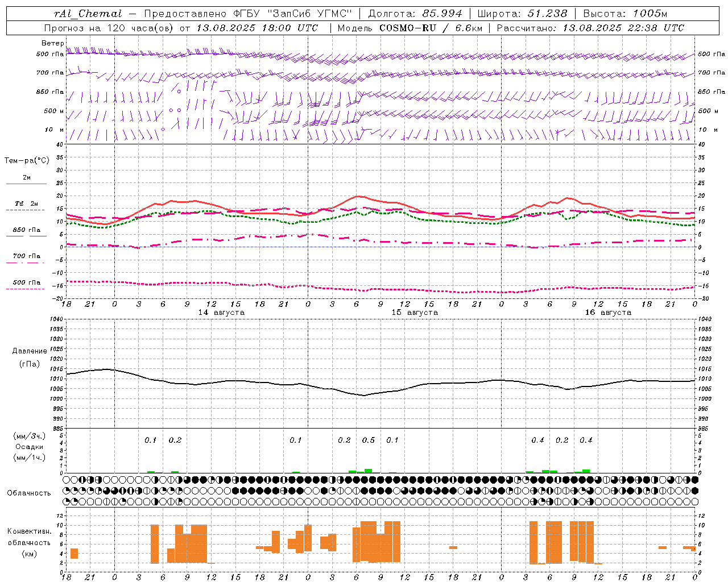Click the (км) convective height unit
The image size is (728, 582).
pos(30,554)
